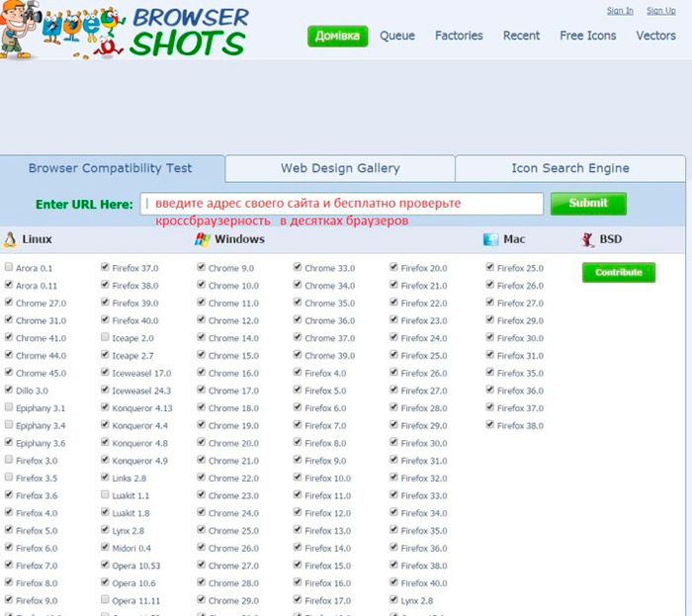Open the Queue page
692x616 pixels.
coord(397,36)
